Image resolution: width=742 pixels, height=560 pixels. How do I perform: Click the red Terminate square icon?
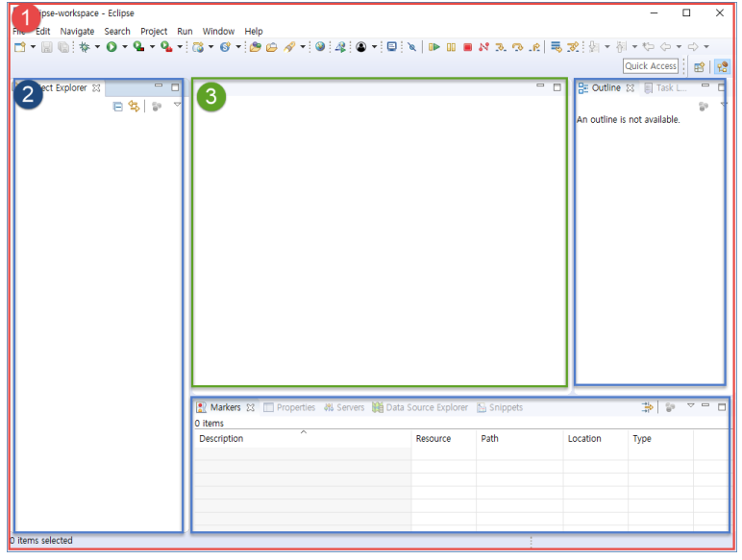coord(467,47)
